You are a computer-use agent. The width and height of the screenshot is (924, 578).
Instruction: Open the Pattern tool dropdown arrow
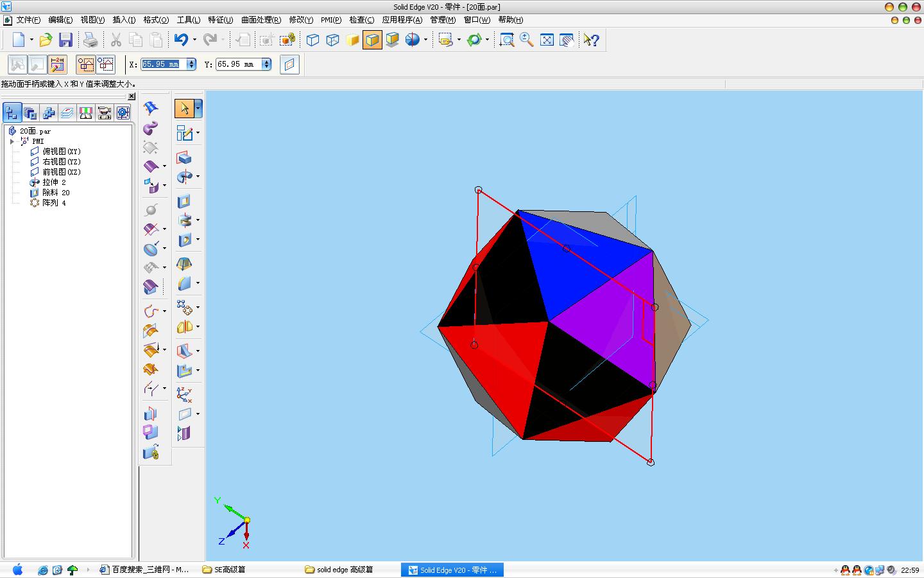point(198,308)
